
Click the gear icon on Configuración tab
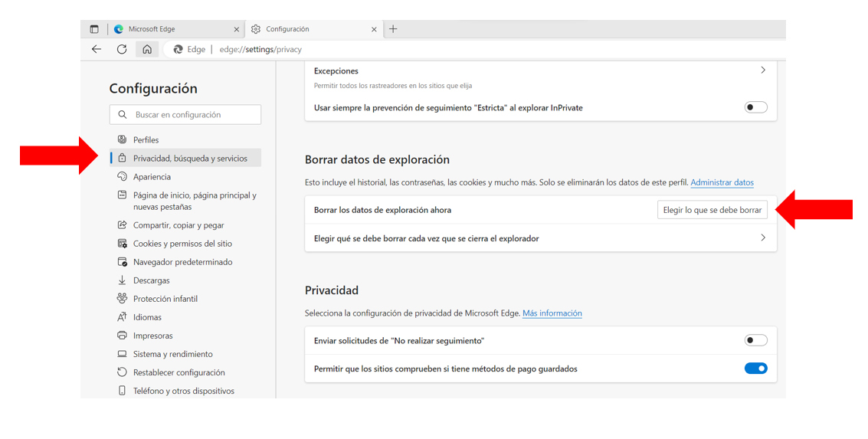click(256, 29)
